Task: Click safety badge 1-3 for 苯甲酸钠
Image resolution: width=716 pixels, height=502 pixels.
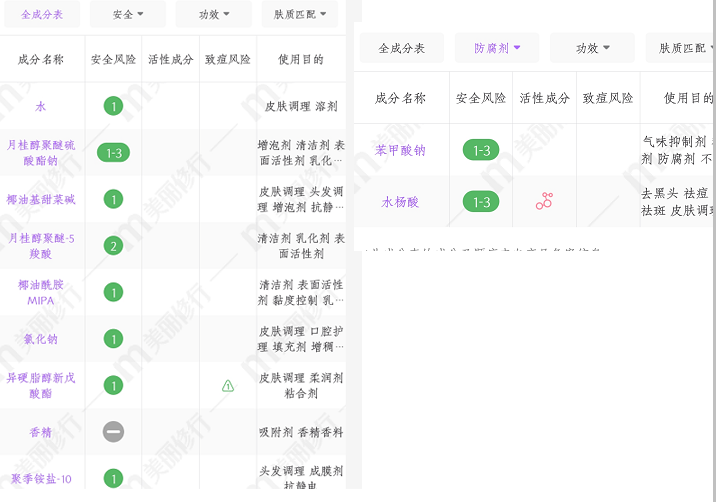Action: point(481,150)
